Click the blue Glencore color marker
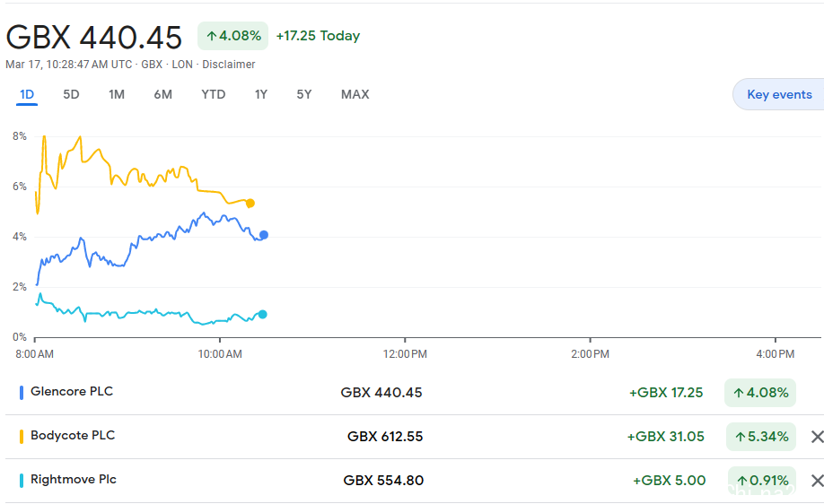The height and width of the screenshot is (504, 824). point(21,393)
